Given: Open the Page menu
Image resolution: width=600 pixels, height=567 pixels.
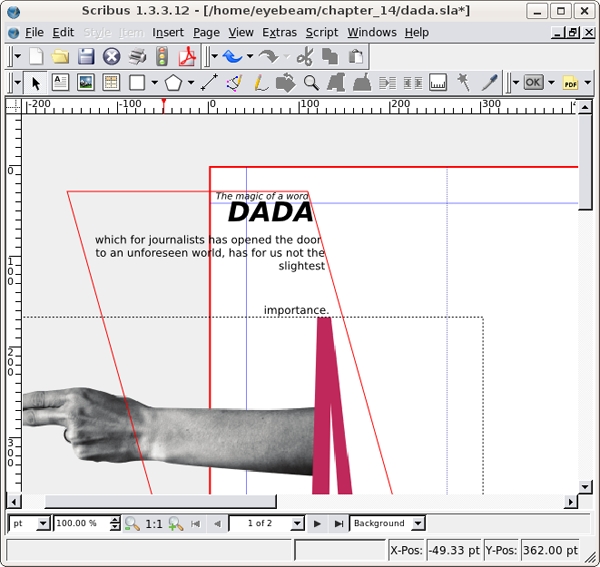Looking at the screenshot, I should (x=206, y=33).
